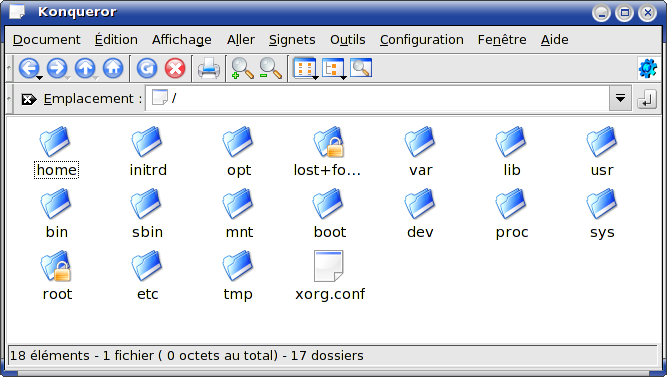The height and width of the screenshot is (377, 667).
Task: Open the icon view mode dropdown arrow
Action: (315, 78)
